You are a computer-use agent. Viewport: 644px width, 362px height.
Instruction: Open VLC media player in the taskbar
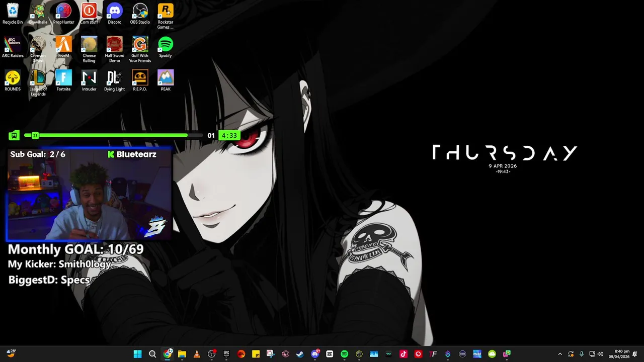point(197,354)
